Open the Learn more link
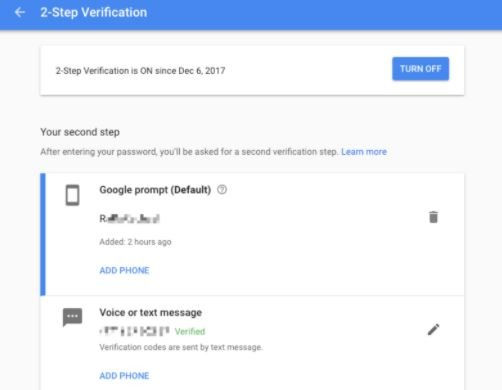This screenshot has height=390, width=502. point(364,152)
